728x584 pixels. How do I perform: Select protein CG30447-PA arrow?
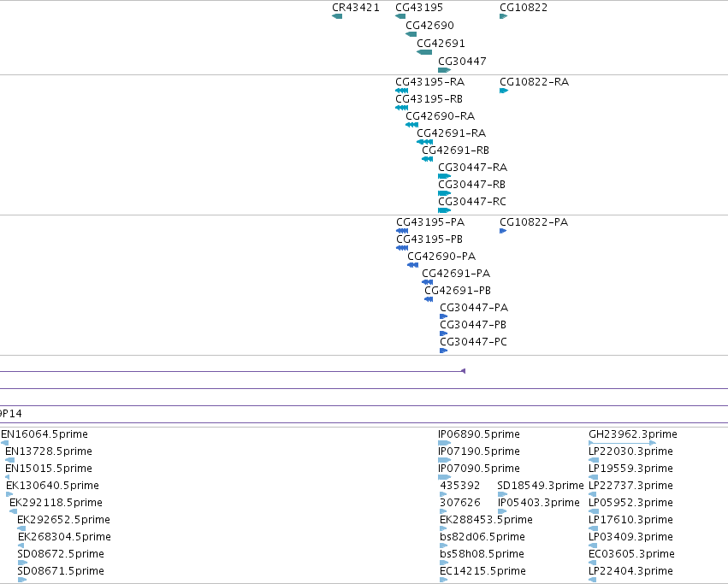click(x=443, y=316)
